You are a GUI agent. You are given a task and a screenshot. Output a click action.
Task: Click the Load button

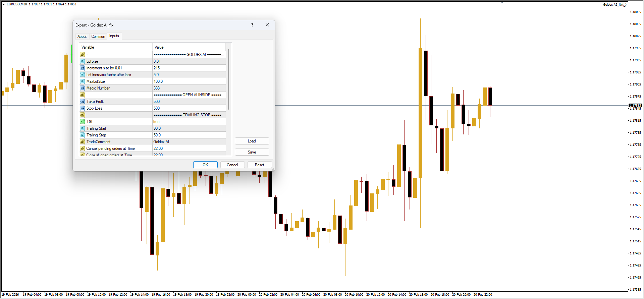point(252,141)
